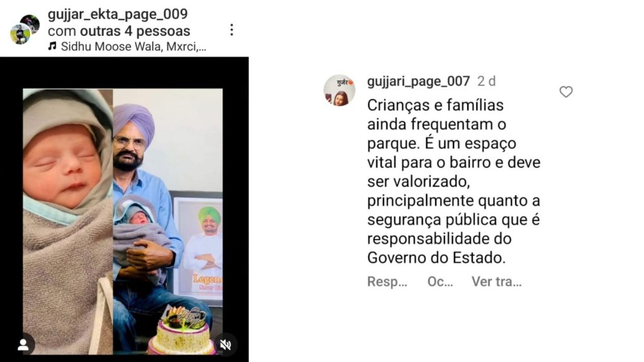Open gujjari_page_007 profile picture
Image resolution: width=644 pixels, height=362 pixels.
(x=339, y=90)
